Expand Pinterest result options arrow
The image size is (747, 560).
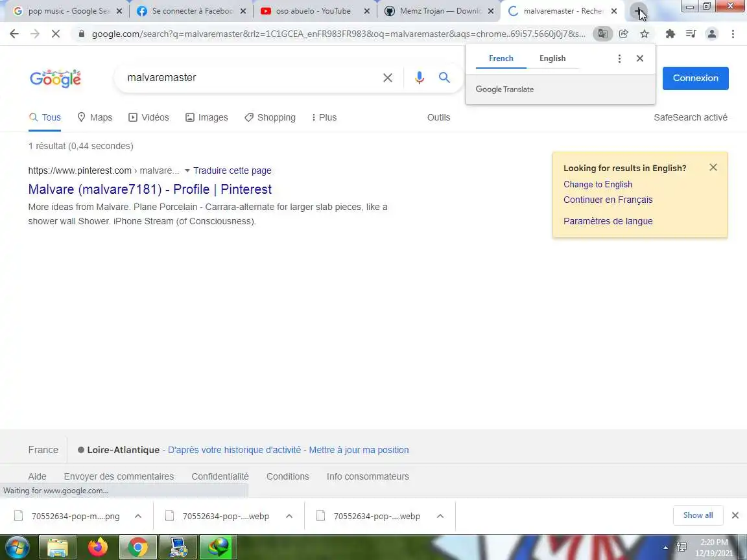187,170
